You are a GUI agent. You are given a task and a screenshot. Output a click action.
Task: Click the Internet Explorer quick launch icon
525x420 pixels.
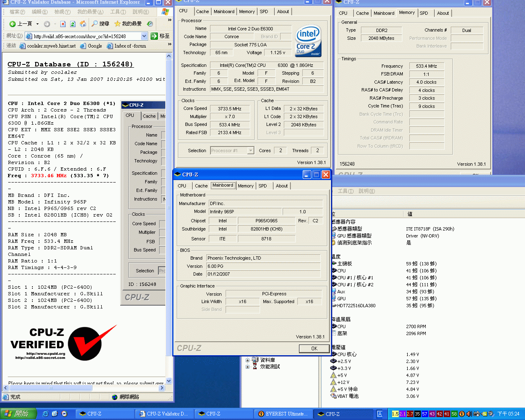[x=45, y=414]
